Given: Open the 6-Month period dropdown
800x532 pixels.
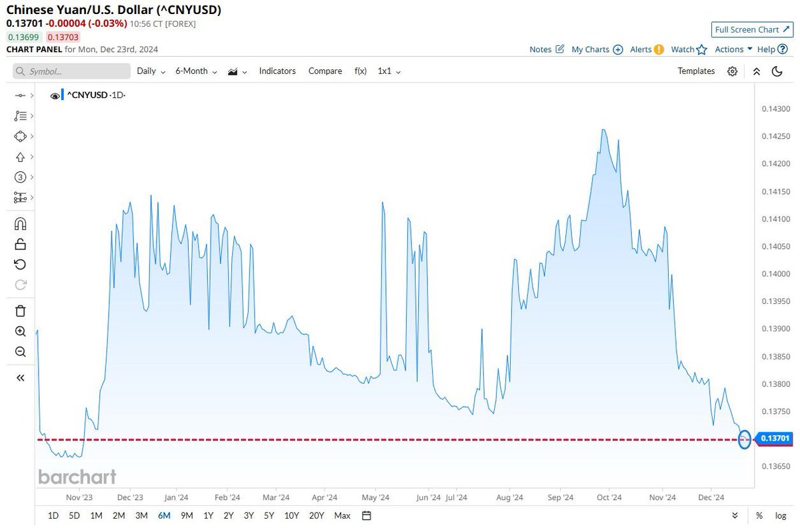Looking at the screenshot, I should (x=196, y=71).
